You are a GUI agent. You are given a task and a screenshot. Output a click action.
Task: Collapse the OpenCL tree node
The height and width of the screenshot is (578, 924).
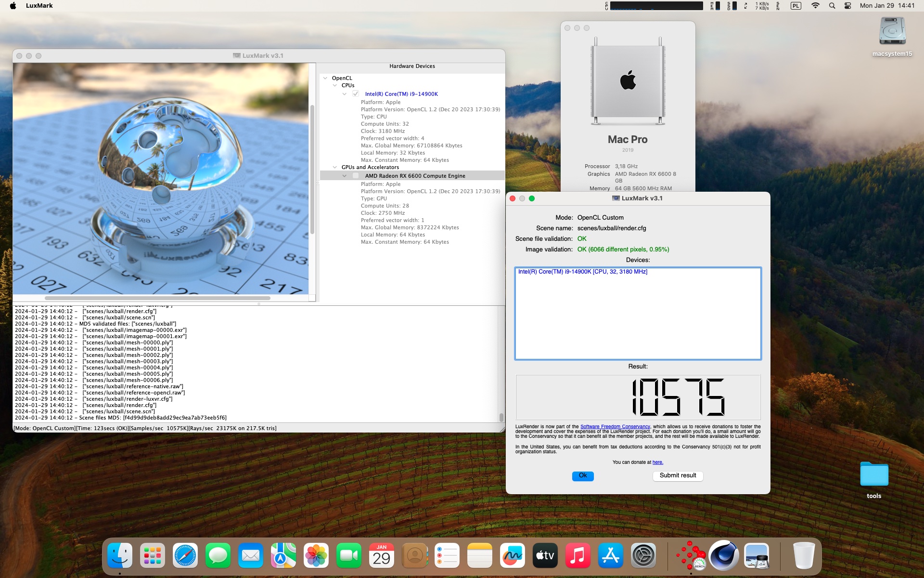pos(325,78)
